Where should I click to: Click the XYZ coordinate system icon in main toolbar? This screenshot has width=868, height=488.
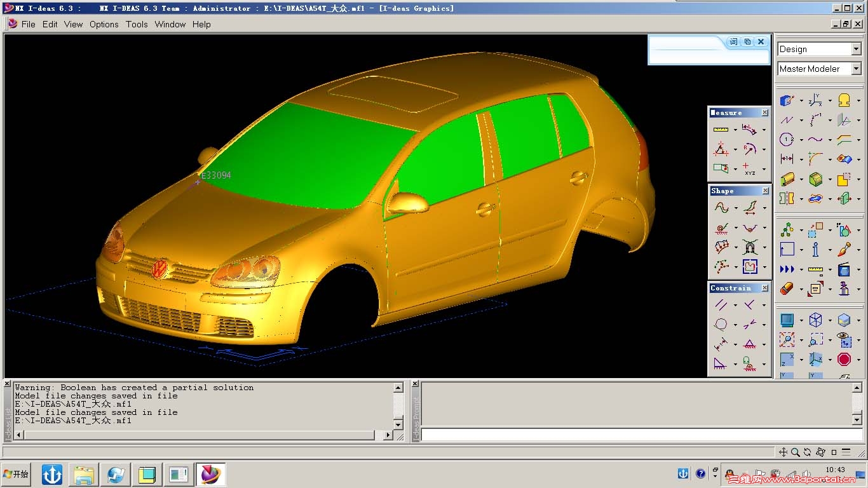pos(815,100)
